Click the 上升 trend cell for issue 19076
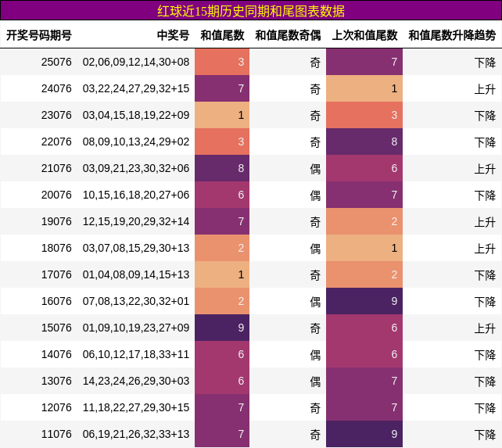The width and height of the screenshot is (502, 448). (485, 221)
